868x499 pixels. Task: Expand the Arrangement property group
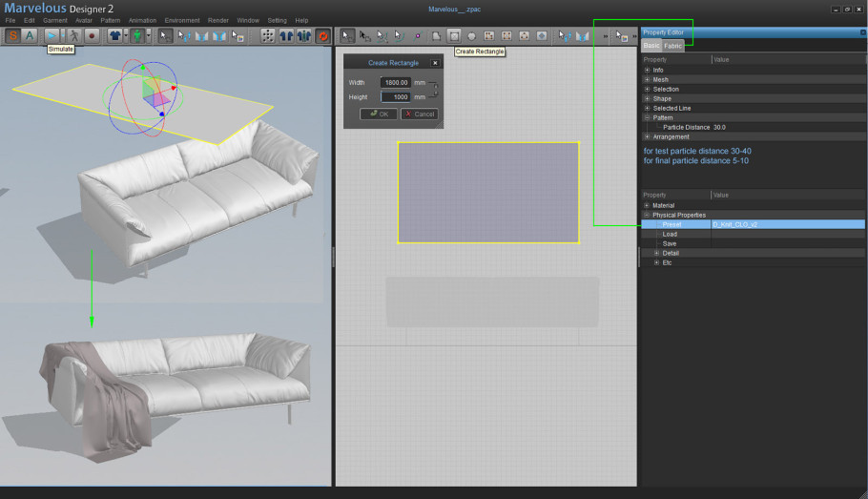tap(647, 136)
